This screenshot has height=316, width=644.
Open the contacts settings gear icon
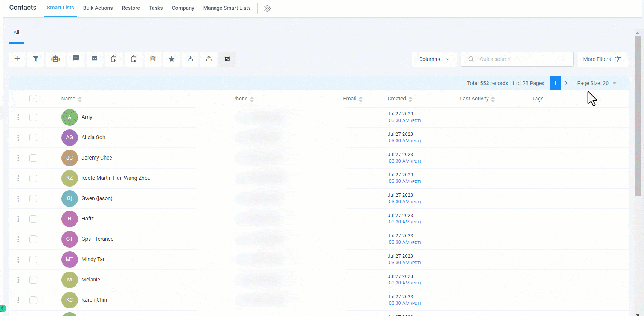(x=267, y=8)
